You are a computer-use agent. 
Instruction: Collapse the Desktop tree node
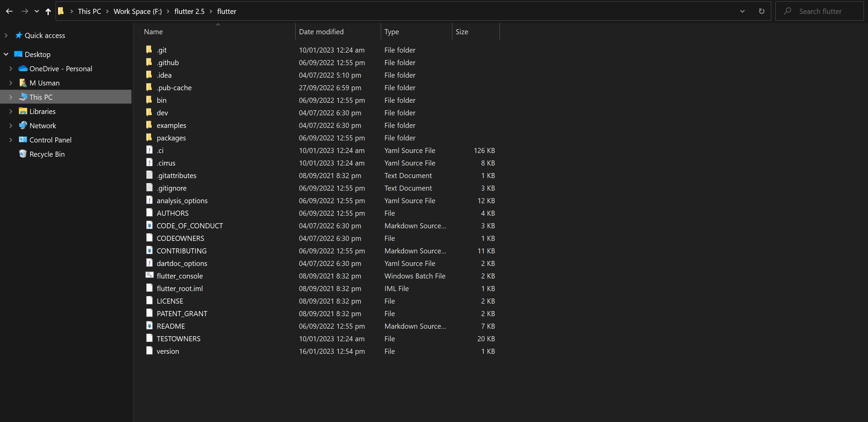pos(6,54)
